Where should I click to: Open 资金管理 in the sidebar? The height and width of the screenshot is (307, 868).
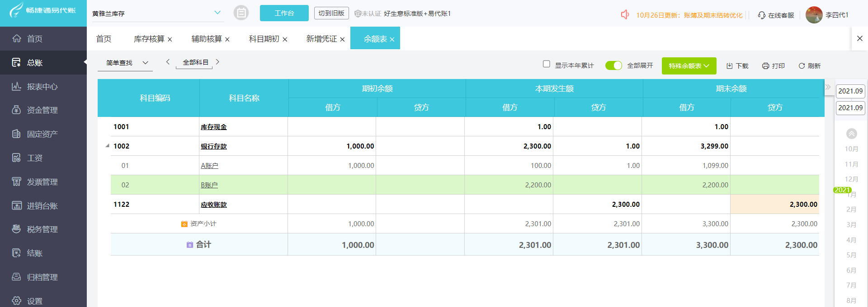(43, 110)
